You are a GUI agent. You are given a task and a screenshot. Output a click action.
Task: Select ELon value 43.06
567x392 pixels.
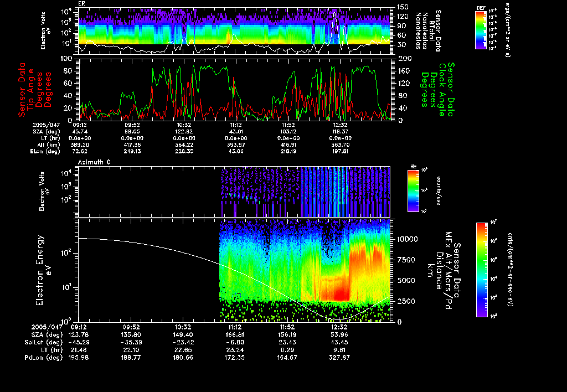coord(236,151)
